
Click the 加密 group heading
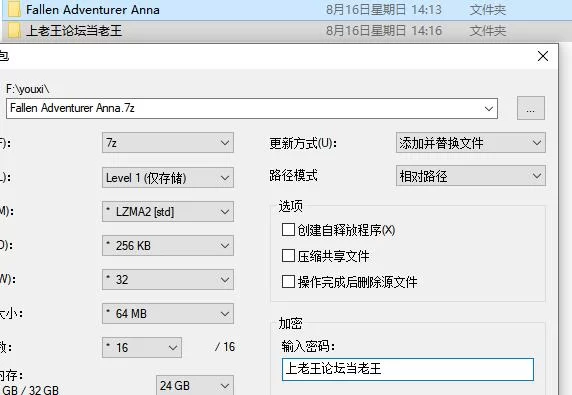pyautogui.click(x=291, y=323)
